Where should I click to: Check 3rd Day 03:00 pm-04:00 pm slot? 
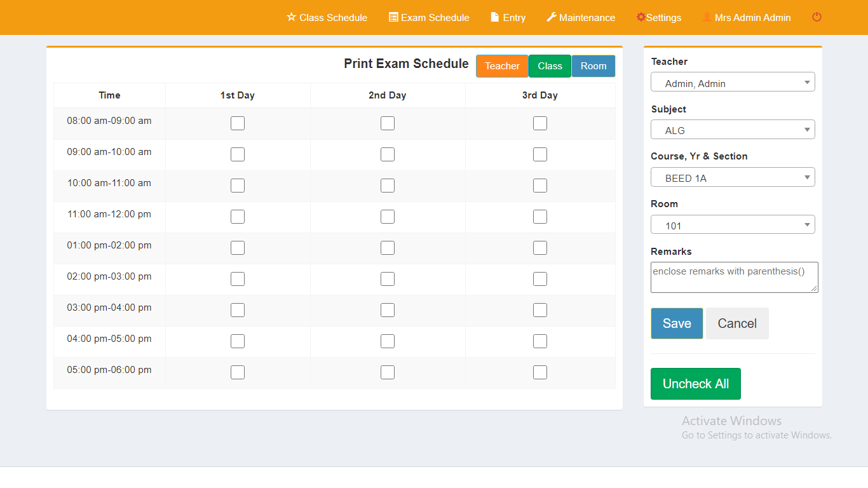point(540,310)
